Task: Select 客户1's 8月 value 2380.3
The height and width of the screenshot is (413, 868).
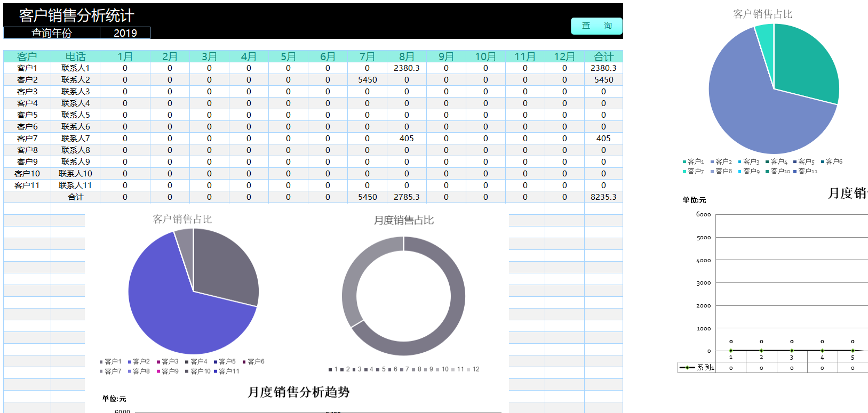Action: click(407, 68)
